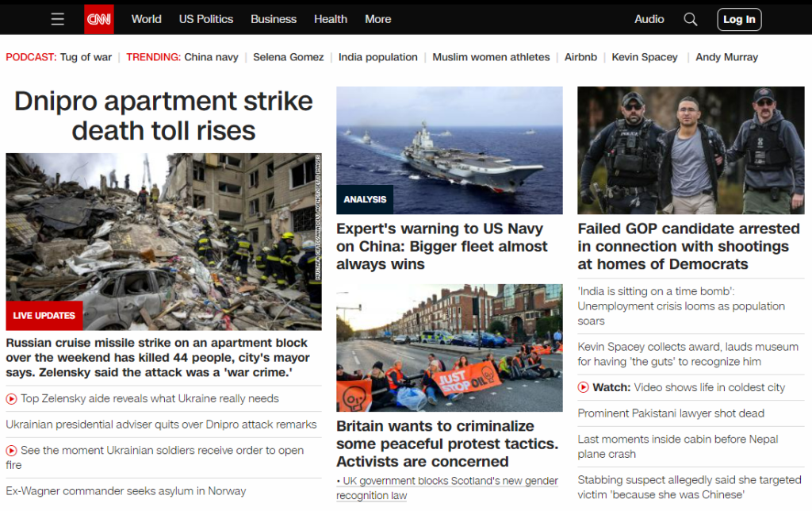Click the Log In button
Viewport: 812px width, 511px height.
pyautogui.click(x=739, y=20)
